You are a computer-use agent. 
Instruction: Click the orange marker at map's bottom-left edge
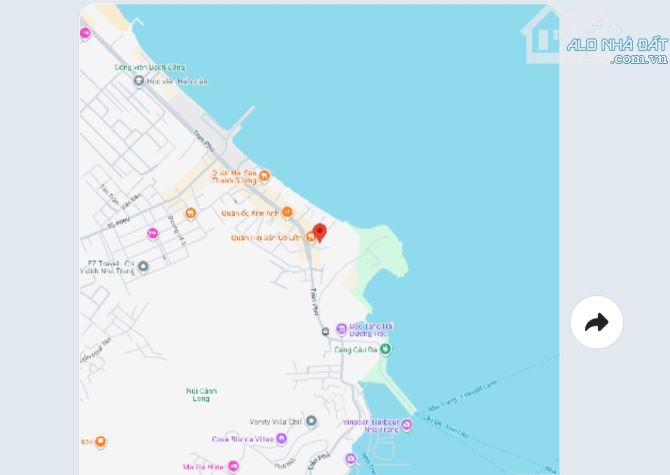point(100,442)
